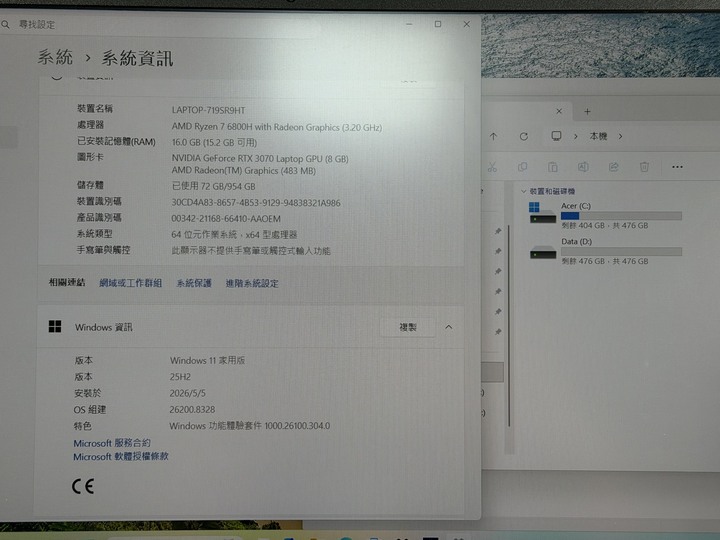The height and width of the screenshot is (540, 720).
Task: Click the OS build 26200.8328 value
Action: [192, 410]
